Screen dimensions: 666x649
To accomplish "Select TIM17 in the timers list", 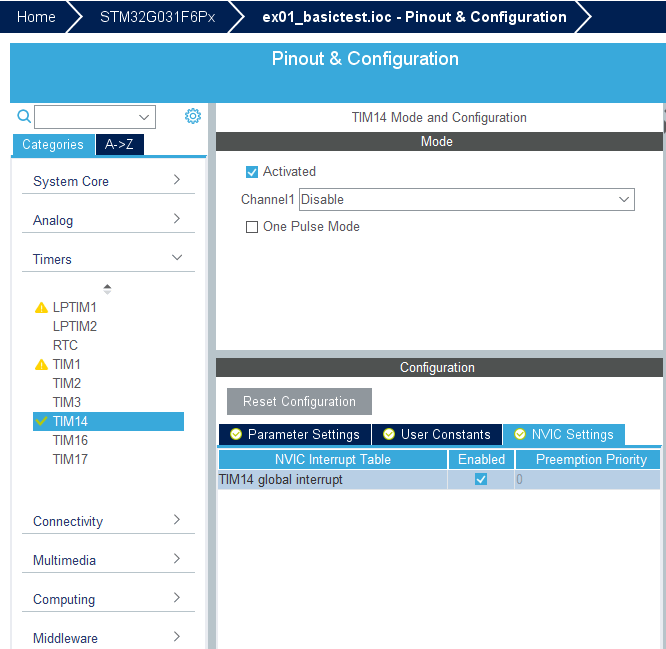I will (70, 460).
